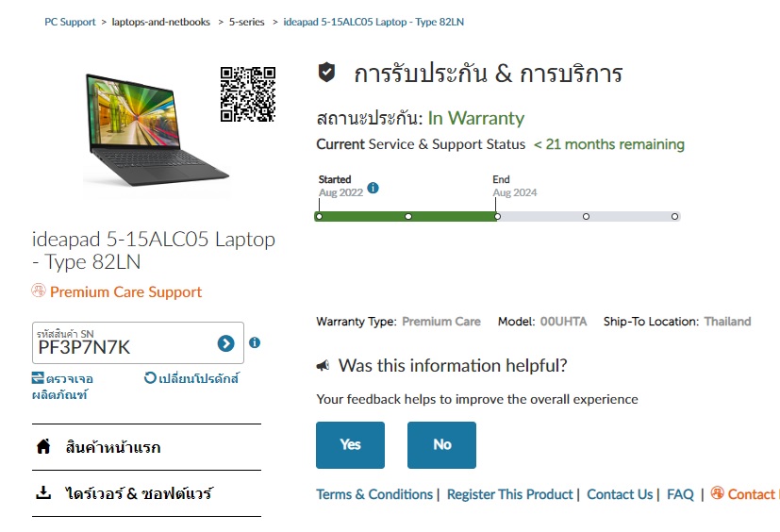This screenshot has height=532, width=780.
Task: Click the เปลี่ยนโปรดักส์ change product link
Action: point(192,378)
